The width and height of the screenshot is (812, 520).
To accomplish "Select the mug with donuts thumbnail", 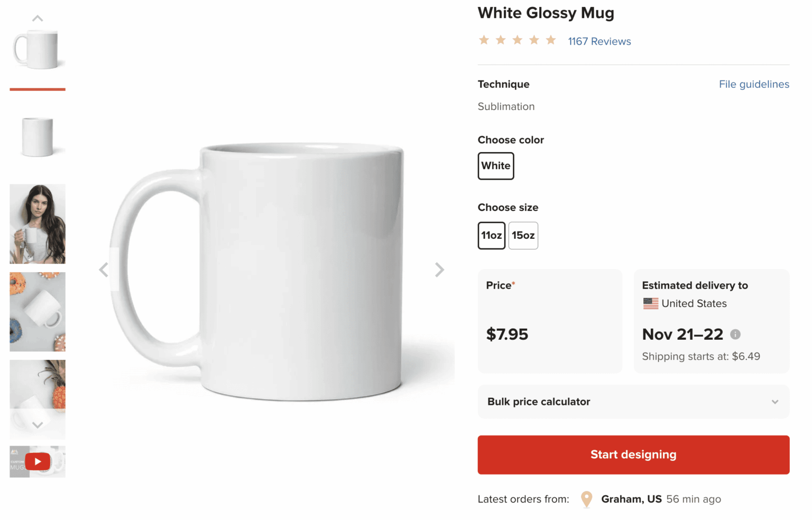I will point(37,311).
